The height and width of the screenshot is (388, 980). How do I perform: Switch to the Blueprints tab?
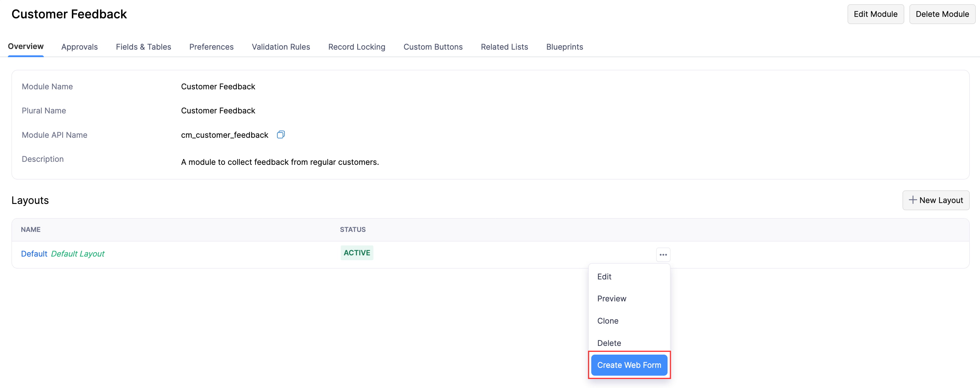(x=565, y=46)
